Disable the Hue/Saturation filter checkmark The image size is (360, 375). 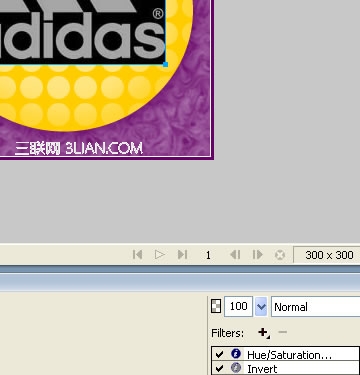point(219,354)
